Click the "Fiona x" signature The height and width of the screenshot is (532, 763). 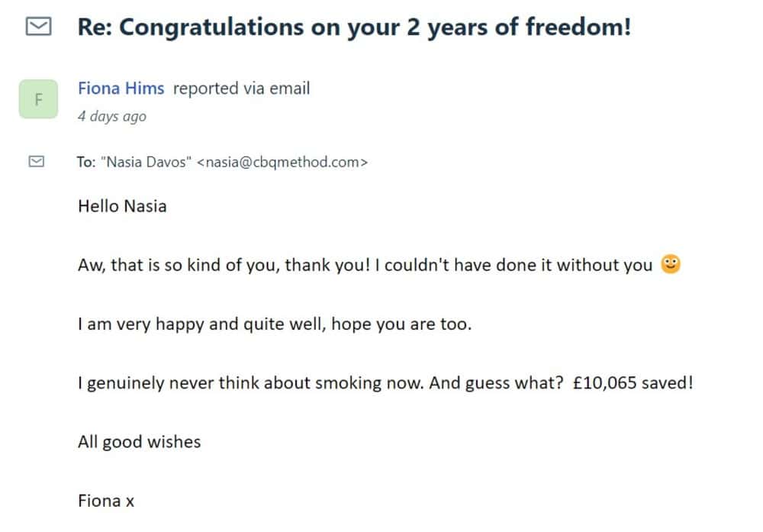point(106,501)
